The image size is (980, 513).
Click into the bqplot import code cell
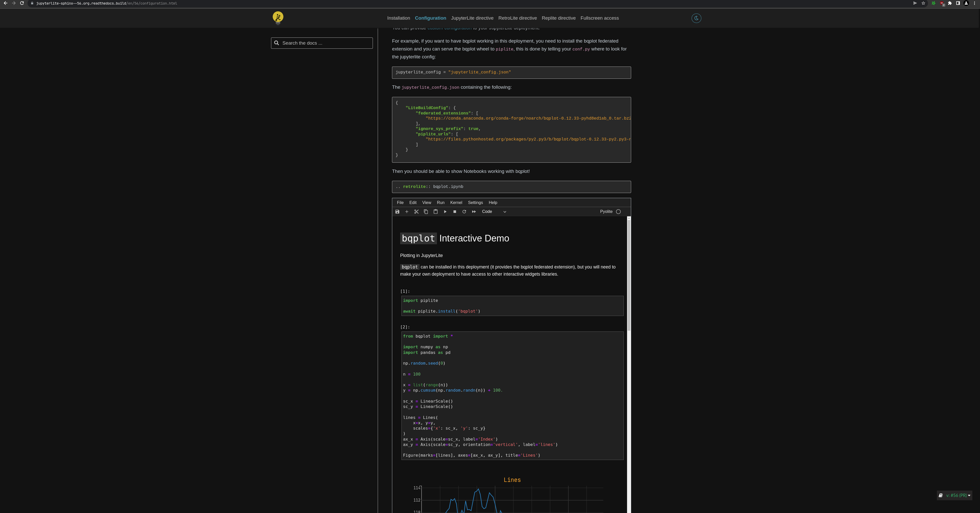[x=512, y=395]
